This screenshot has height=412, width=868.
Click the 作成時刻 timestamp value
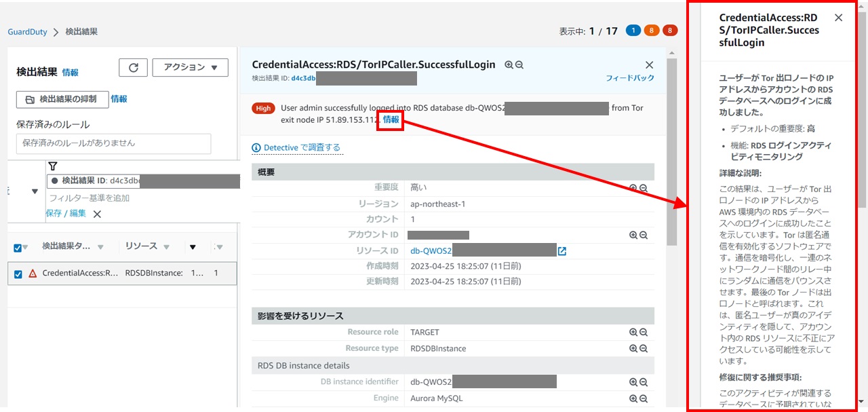point(466,267)
